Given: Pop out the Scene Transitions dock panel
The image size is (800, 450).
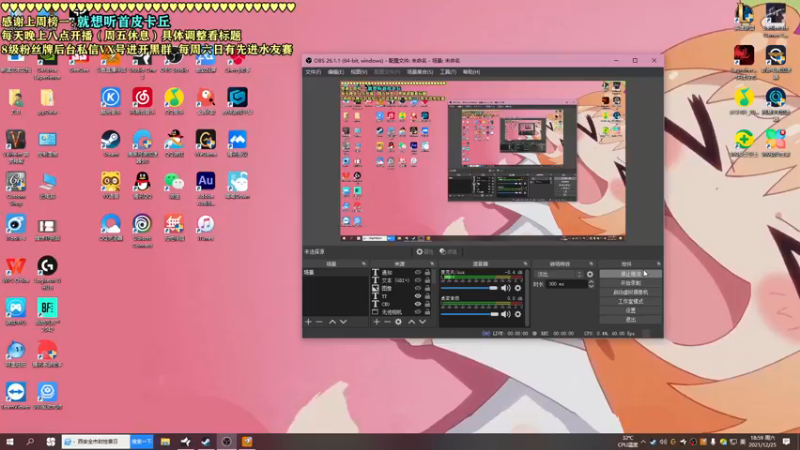Looking at the screenshot, I should pos(591,264).
